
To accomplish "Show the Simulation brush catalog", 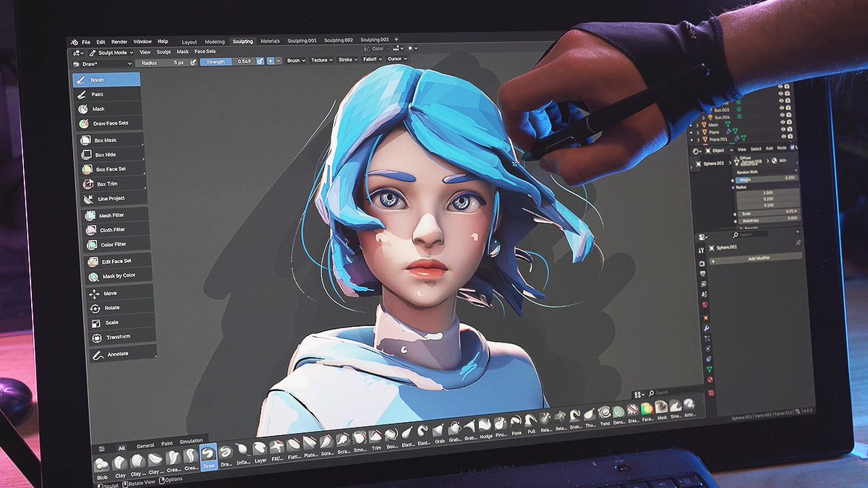I will point(192,441).
